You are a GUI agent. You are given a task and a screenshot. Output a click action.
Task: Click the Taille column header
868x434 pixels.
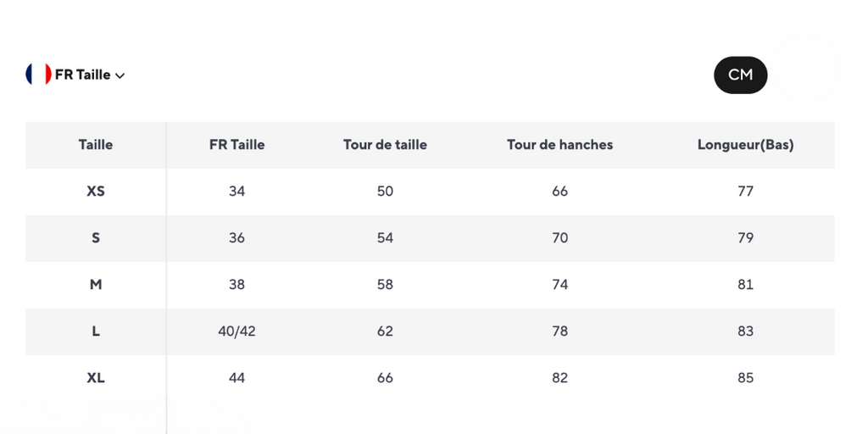coord(96,145)
